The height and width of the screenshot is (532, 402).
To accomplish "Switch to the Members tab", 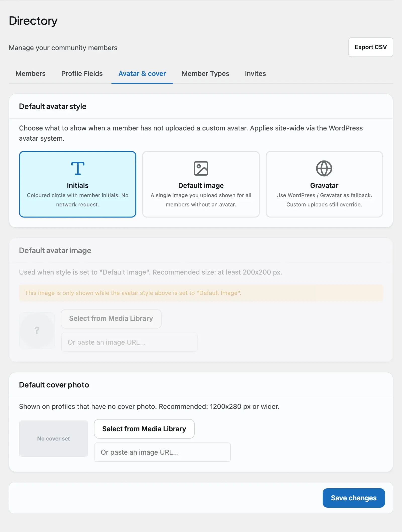I will (31, 74).
